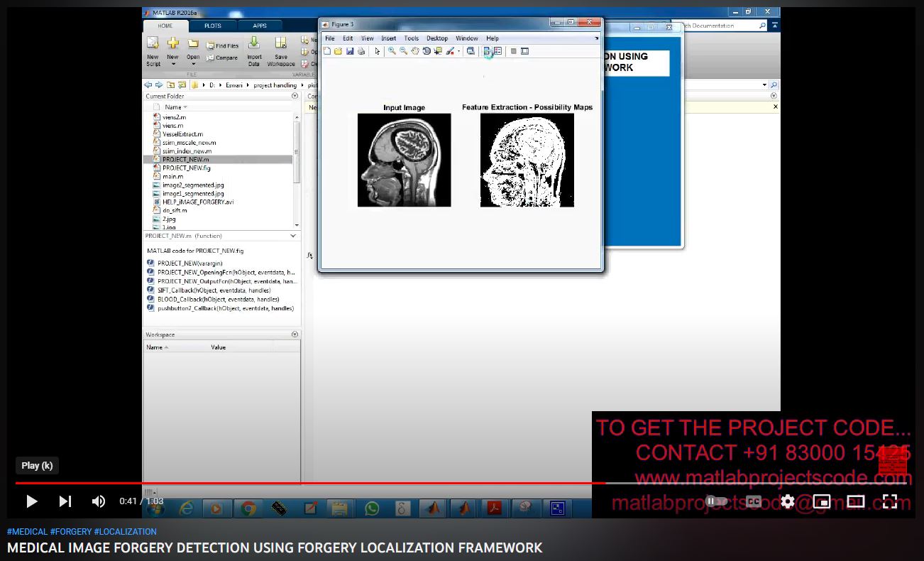The width and height of the screenshot is (924, 561).
Task: Collapse the PROJECT_NEW.m details panel chevron
Action: point(293,236)
